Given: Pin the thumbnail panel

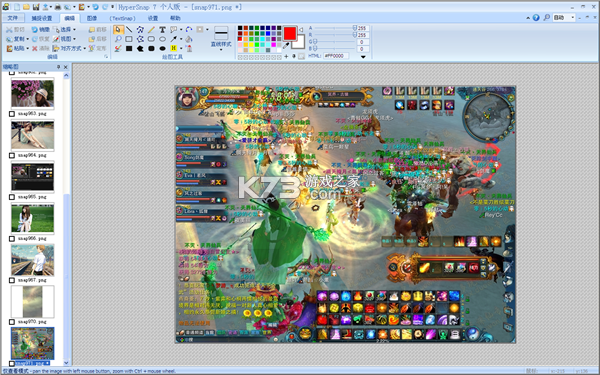Looking at the screenshot, I should point(59,67).
